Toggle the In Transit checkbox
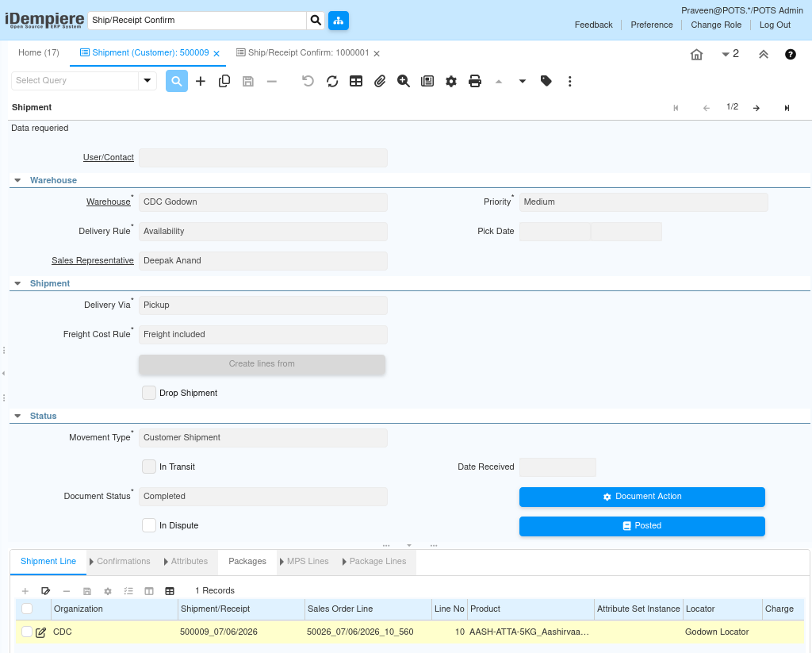Screen dimensions: 812x653 149,467
